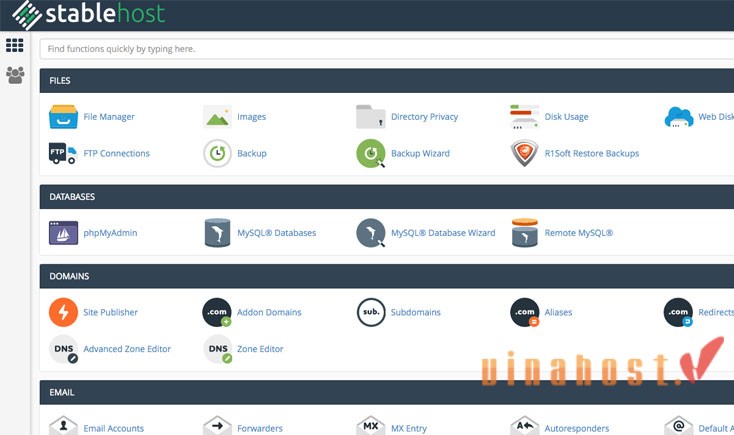Click the Email Accounts envelope icon
The width and height of the screenshot is (734, 435).
click(x=63, y=425)
